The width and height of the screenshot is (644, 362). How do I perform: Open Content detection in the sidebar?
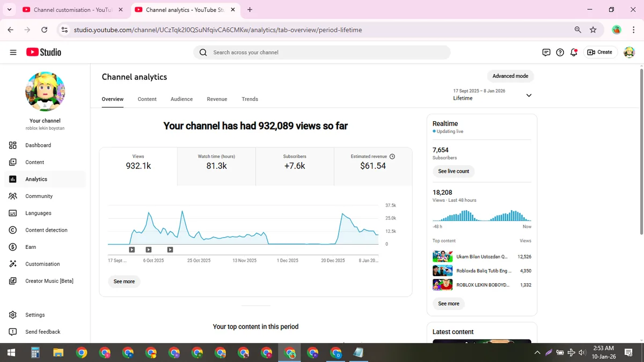[x=45, y=230]
